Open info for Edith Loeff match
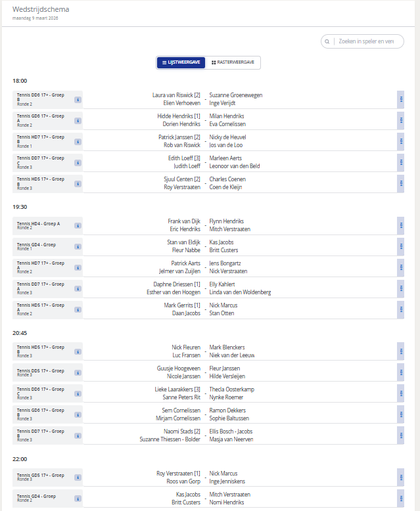The width and height of the screenshot is (420, 511). click(x=78, y=163)
